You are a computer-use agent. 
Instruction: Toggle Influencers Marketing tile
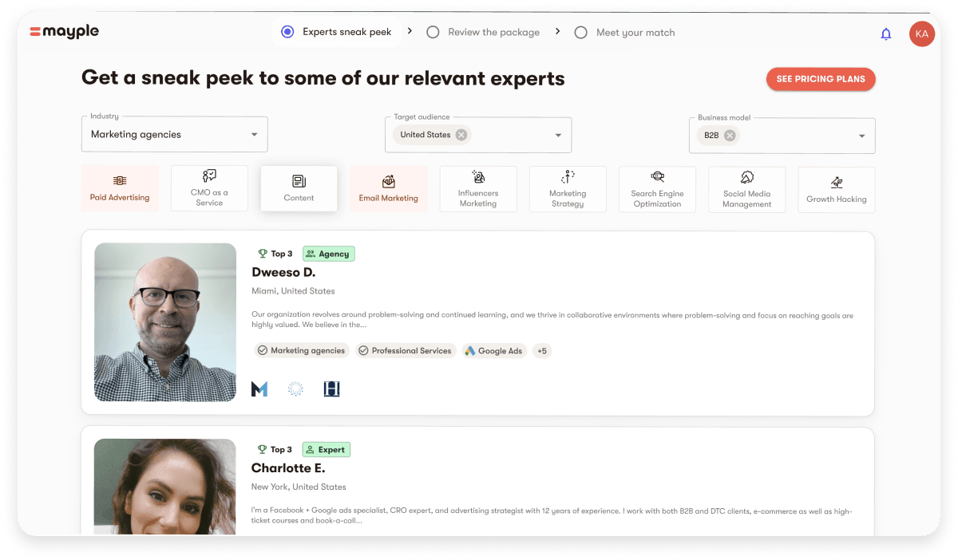(478, 189)
